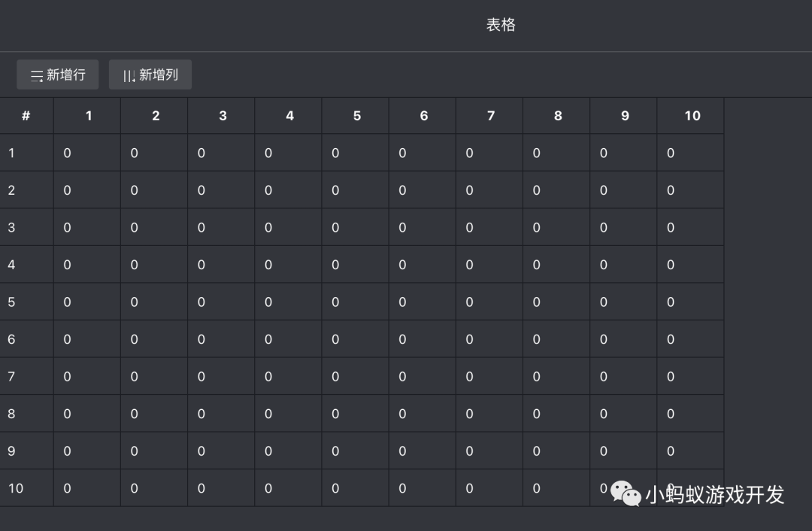The width and height of the screenshot is (812, 531).
Task: Click the cell in row 10, column 7
Action: (x=489, y=489)
